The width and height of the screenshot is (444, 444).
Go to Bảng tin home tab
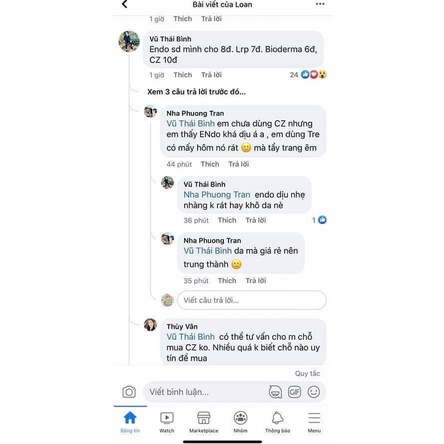click(130, 422)
